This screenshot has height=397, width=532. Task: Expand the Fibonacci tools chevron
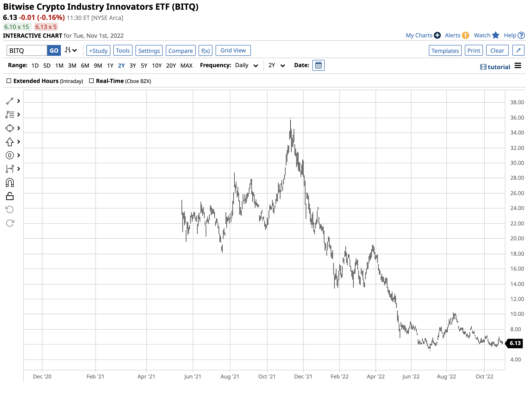tap(19, 115)
